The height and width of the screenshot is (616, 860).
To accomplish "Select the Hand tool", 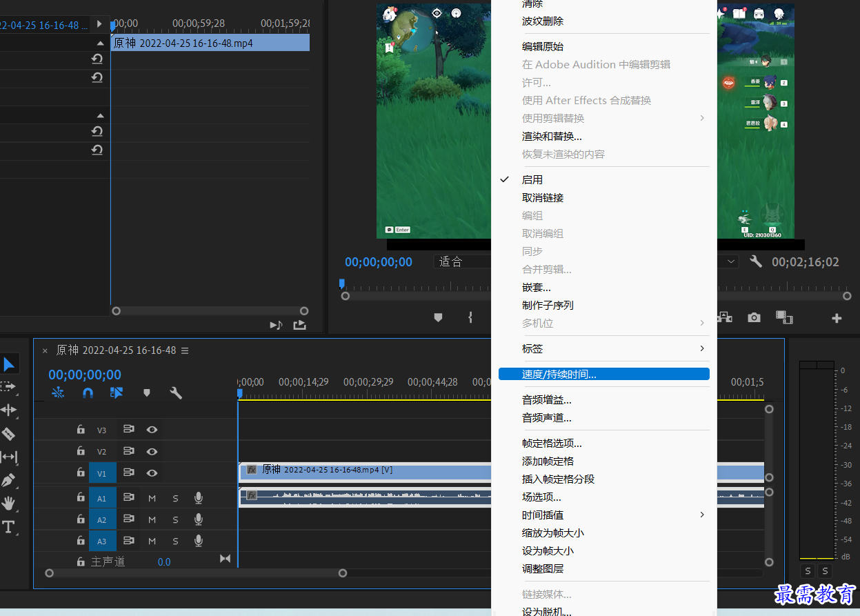I will (8, 504).
